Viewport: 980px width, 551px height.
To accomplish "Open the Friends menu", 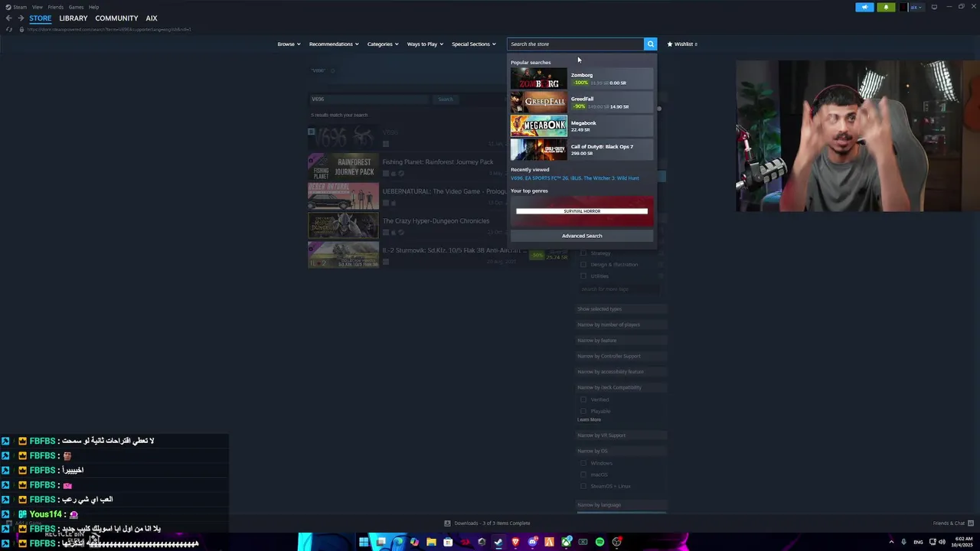I will pyautogui.click(x=56, y=7).
